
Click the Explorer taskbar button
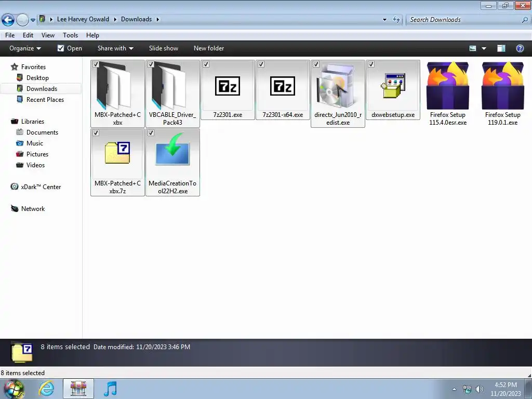78,389
